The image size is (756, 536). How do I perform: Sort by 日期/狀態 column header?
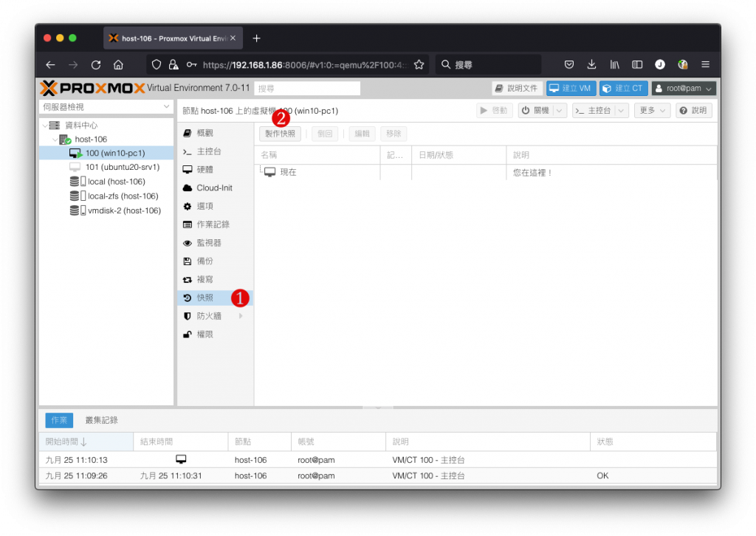(x=458, y=155)
